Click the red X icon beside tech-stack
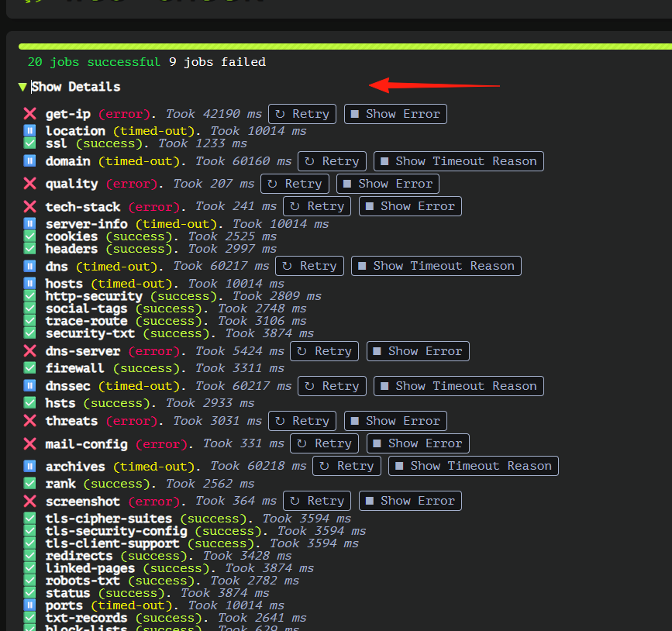The height and width of the screenshot is (631, 672). pos(29,207)
